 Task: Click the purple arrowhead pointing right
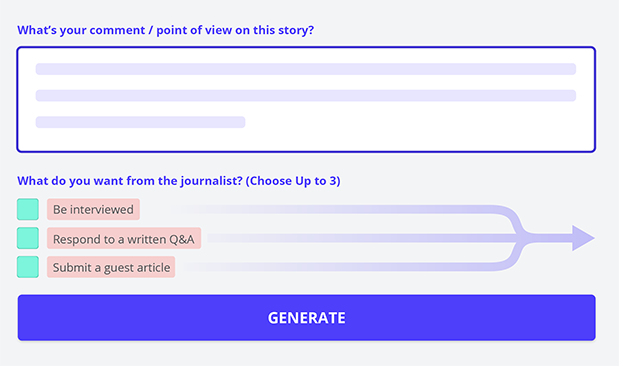(583, 238)
